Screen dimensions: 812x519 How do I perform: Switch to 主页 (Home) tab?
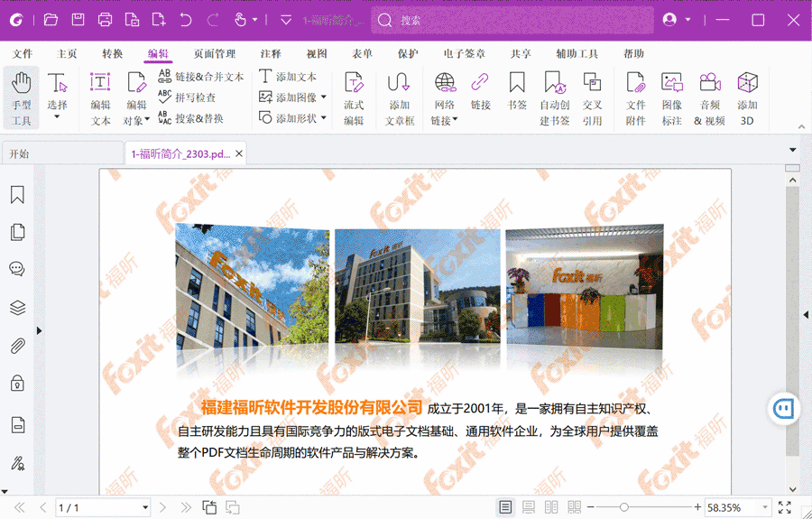tap(67, 53)
